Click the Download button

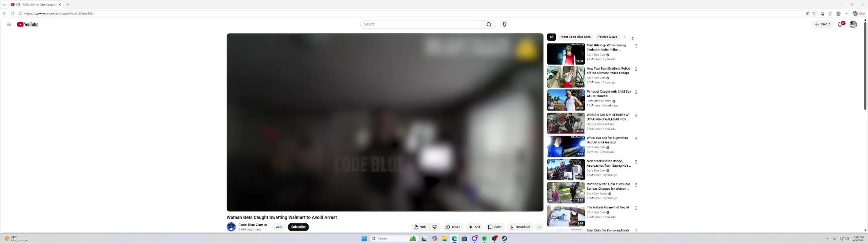(x=520, y=227)
